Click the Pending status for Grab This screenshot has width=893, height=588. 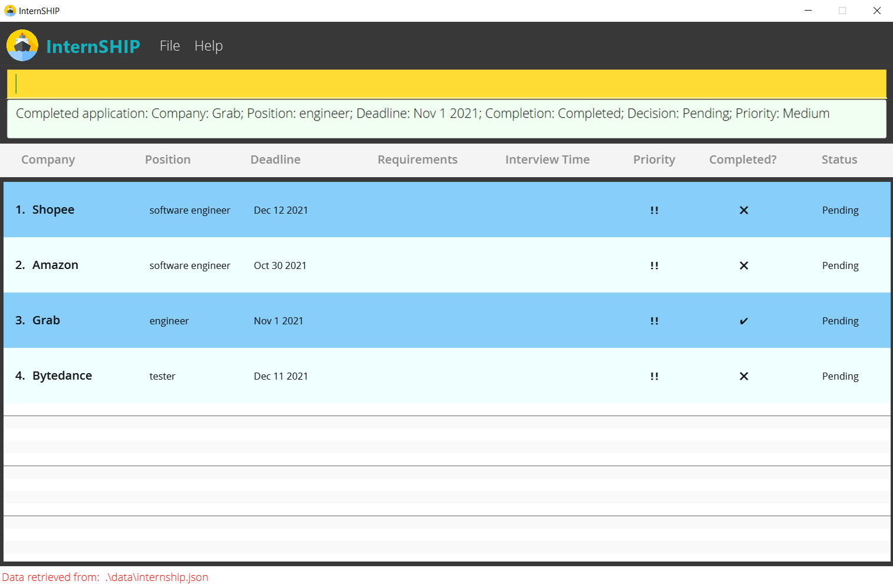pyautogui.click(x=841, y=321)
